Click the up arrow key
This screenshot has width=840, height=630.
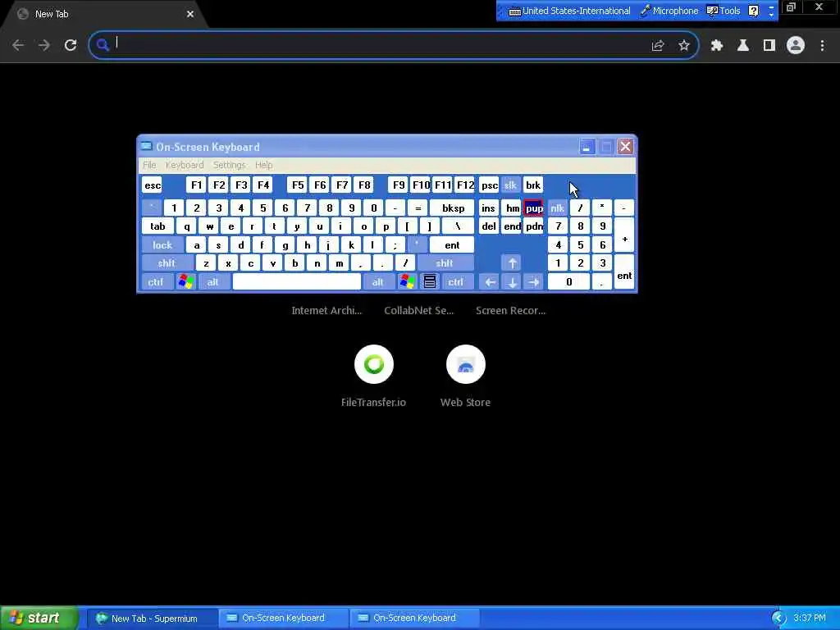(x=512, y=263)
